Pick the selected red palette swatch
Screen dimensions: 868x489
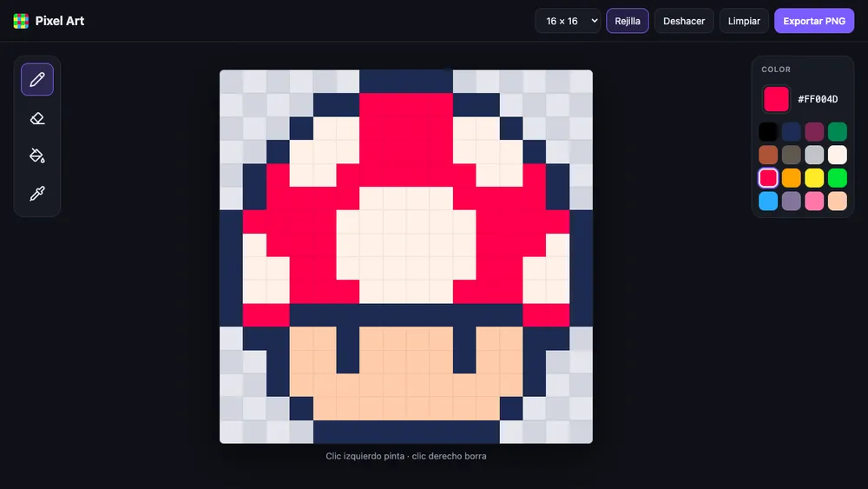tap(768, 178)
